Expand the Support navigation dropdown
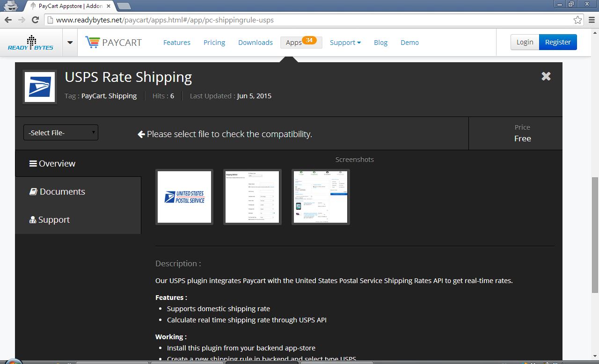Image resolution: width=599 pixels, height=364 pixels. coord(345,42)
